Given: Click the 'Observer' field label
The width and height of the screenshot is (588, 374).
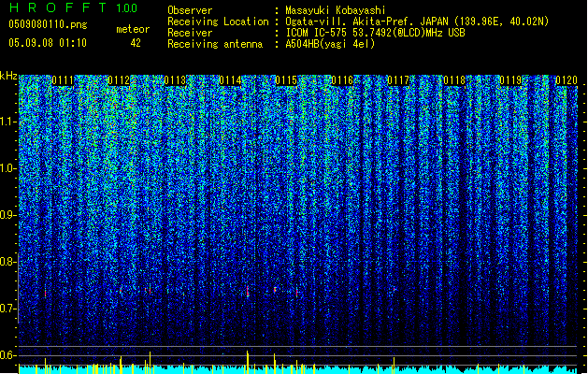Looking at the screenshot, I should click(190, 10).
